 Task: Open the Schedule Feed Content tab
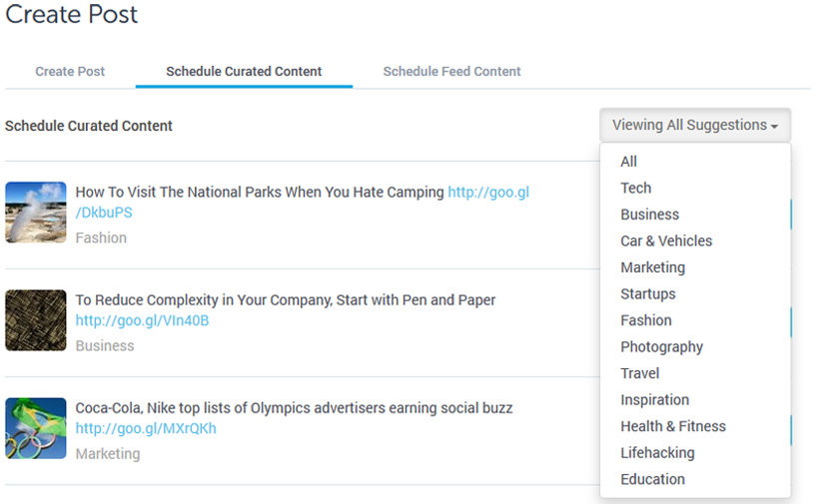click(451, 72)
